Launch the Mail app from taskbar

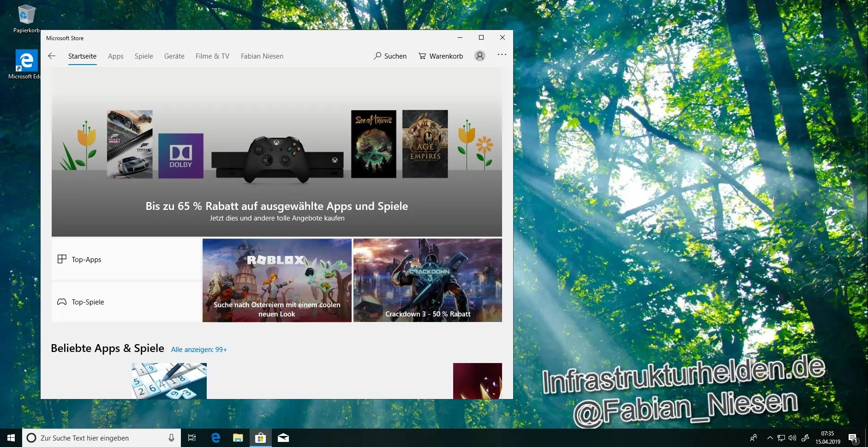283,438
